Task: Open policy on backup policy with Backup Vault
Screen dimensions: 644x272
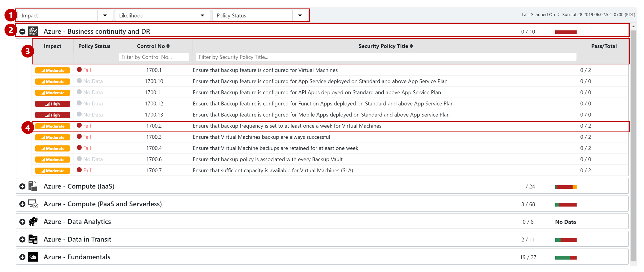Action: pos(267,159)
